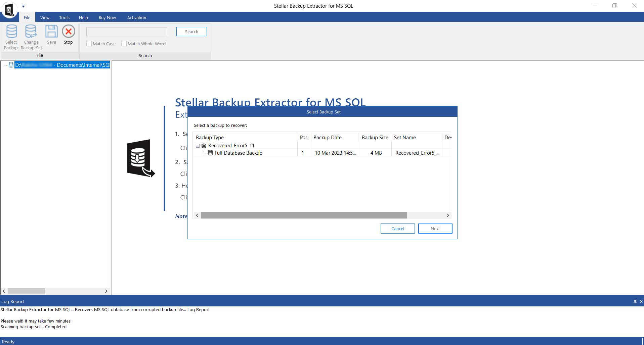Click the left tree panel scrollbar thumb
Viewport: 644px width, 345px height.
(26, 291)
